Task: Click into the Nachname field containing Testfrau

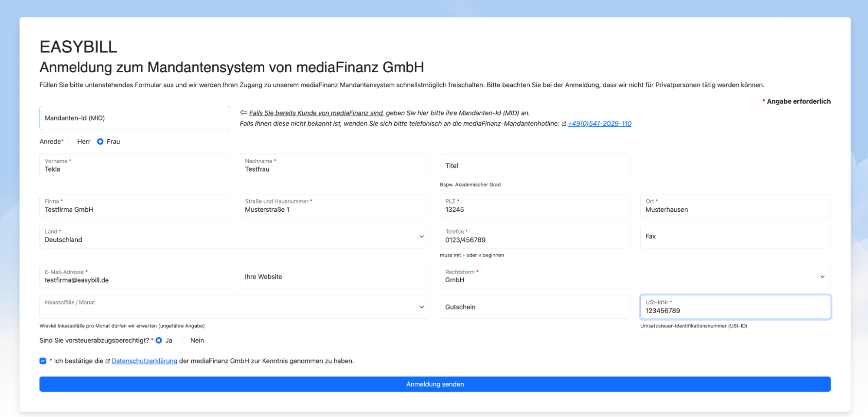Action: click(x=335, y=166)
